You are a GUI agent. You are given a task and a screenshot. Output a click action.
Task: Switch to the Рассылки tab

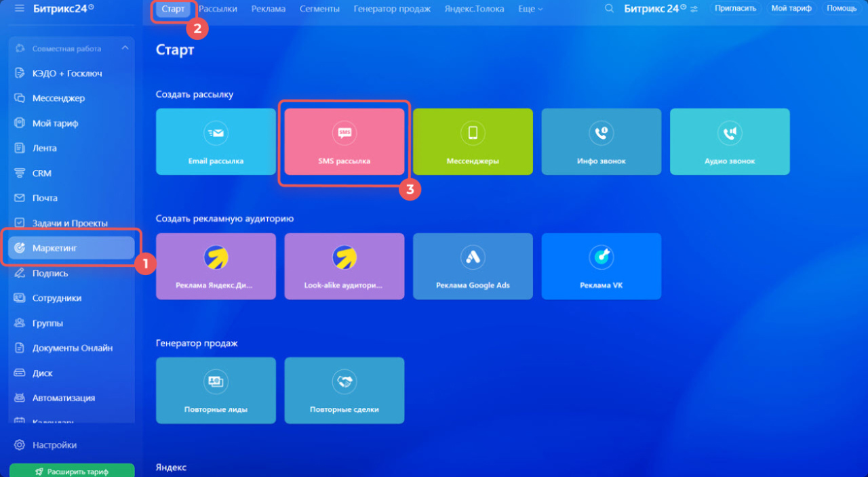218,9
